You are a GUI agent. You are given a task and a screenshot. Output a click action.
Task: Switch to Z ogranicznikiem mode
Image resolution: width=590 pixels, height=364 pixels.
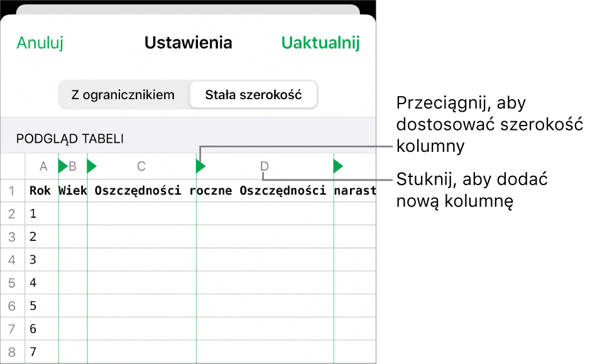(x=124, y=95)
